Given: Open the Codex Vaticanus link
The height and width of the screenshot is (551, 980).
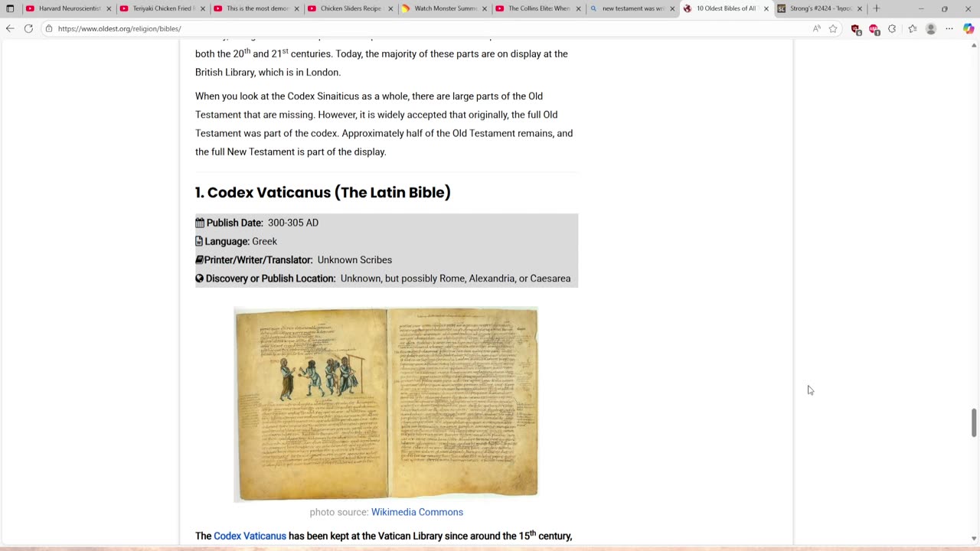Looking at the screenshot, I should pyautogui.click(x=250, y=536).
